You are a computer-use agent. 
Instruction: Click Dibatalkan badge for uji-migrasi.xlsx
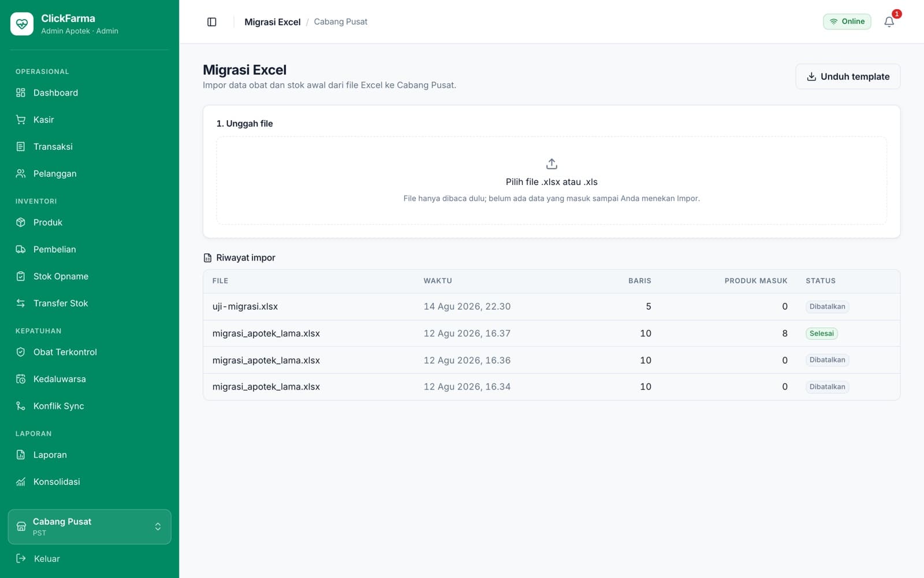pyautogui.click(x=827, y=306)
